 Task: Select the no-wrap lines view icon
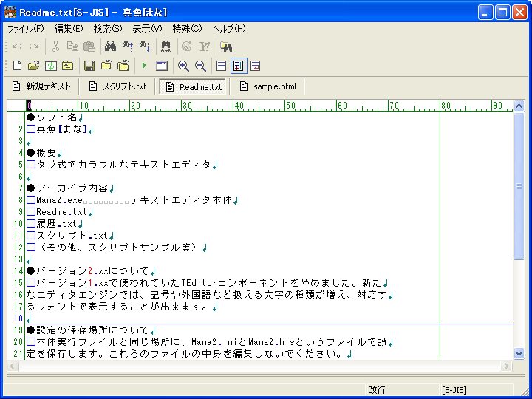[x=221, y=66]
